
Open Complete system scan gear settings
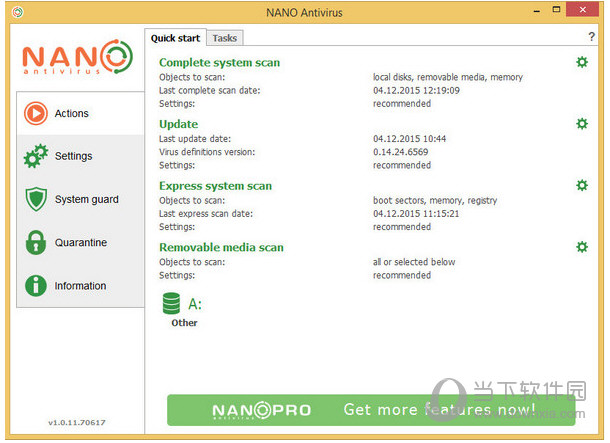pos(582,62)
